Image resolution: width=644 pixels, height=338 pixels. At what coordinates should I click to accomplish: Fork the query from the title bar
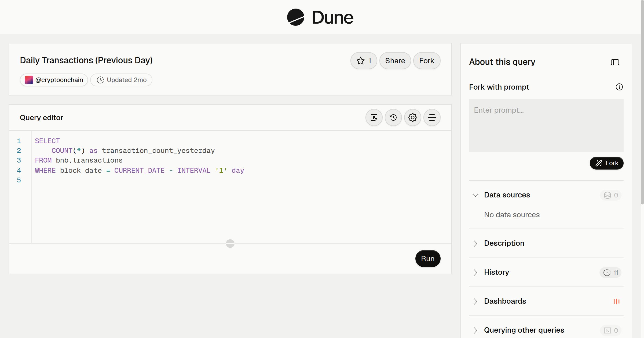(427, 61)
